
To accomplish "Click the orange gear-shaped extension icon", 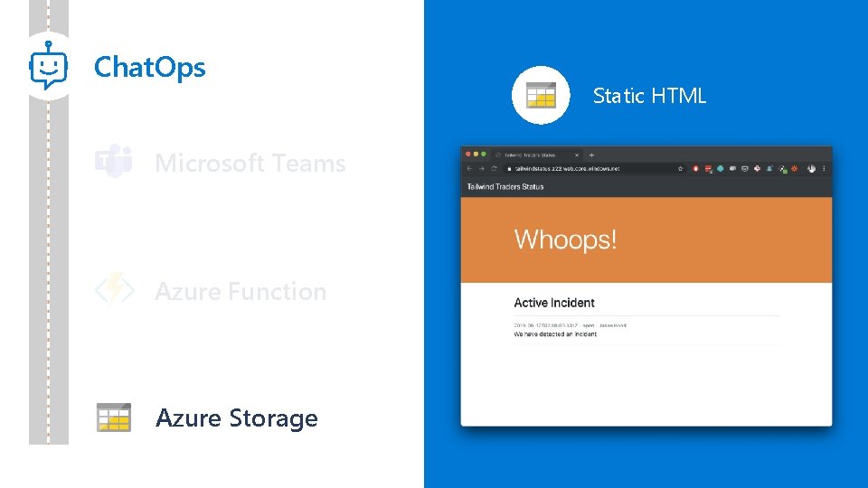I will pyautogui.click(x=795, y=169).
